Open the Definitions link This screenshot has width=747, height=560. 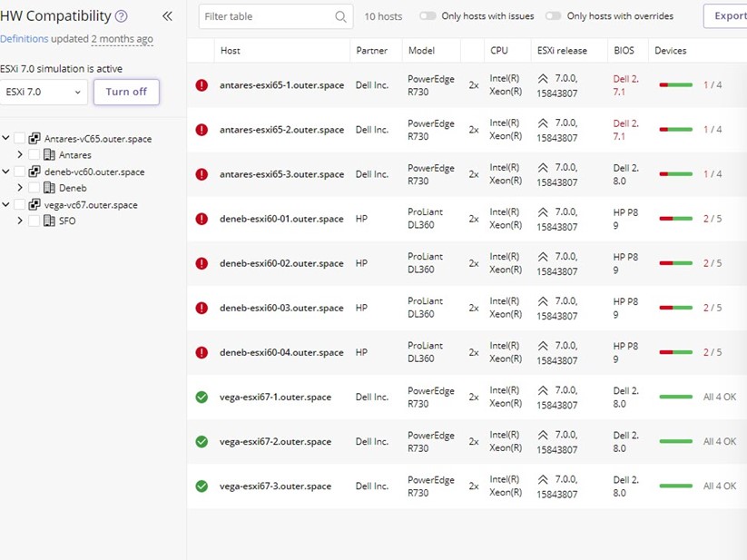pos(24,39)
